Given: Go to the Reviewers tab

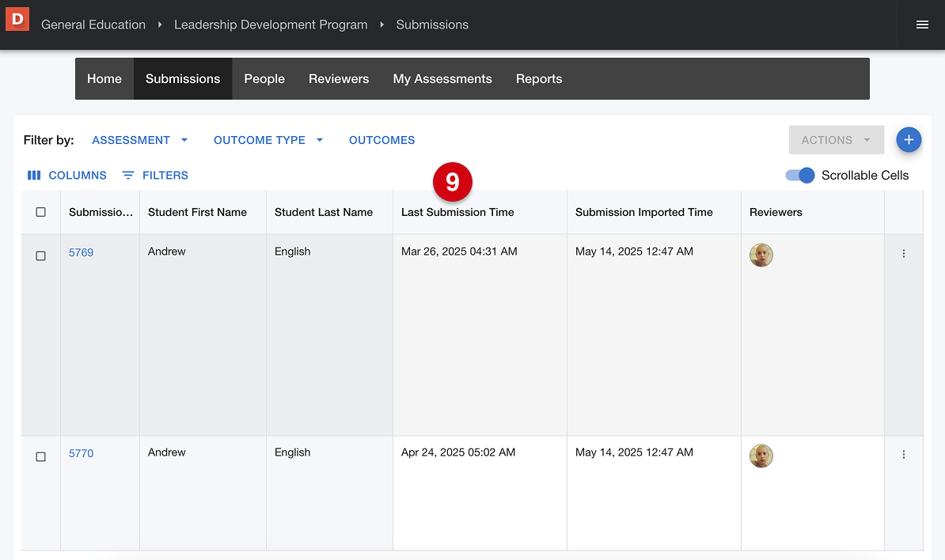Looking at the screenshot, I should 339,79.
